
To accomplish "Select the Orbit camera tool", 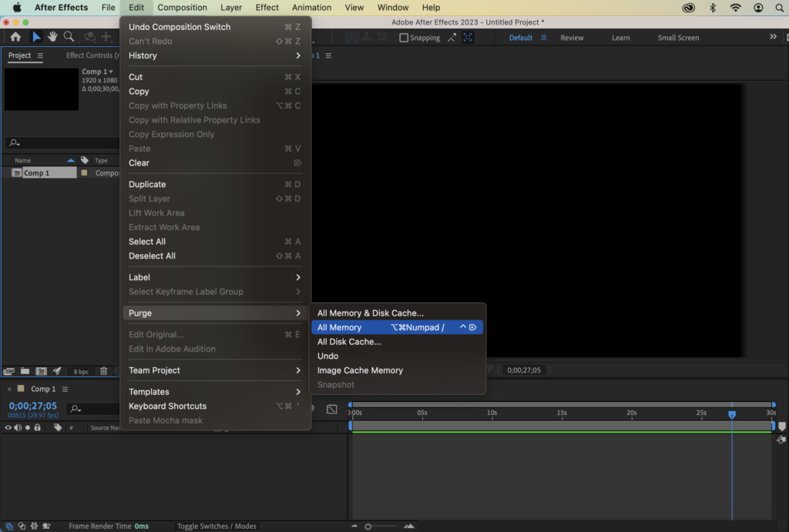I will [89, 37].
